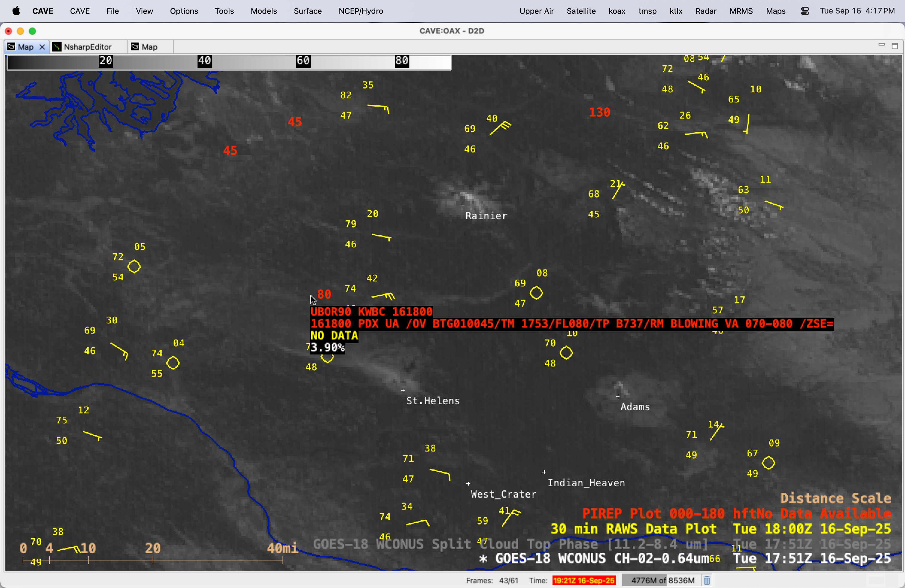Click the garbage collection trash icon
Screen dimensions: 905x588
pyautogui.click(x=707, y=581)
